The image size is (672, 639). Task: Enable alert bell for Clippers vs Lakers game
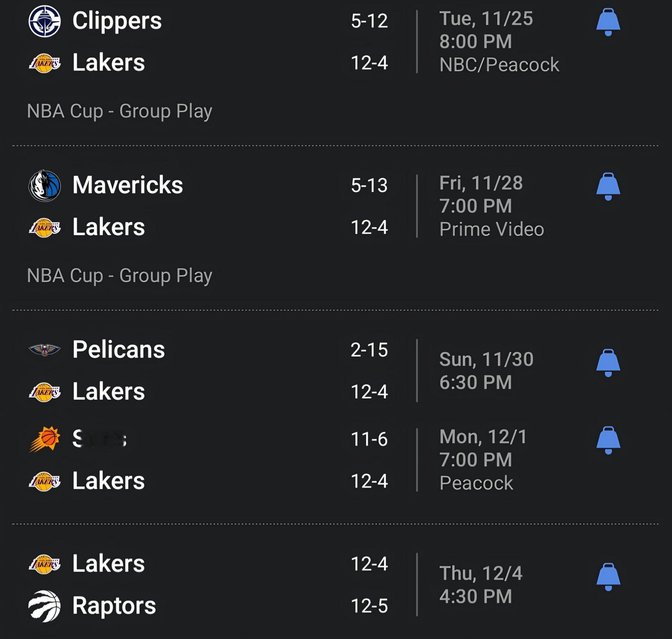(x=608, y=22)
